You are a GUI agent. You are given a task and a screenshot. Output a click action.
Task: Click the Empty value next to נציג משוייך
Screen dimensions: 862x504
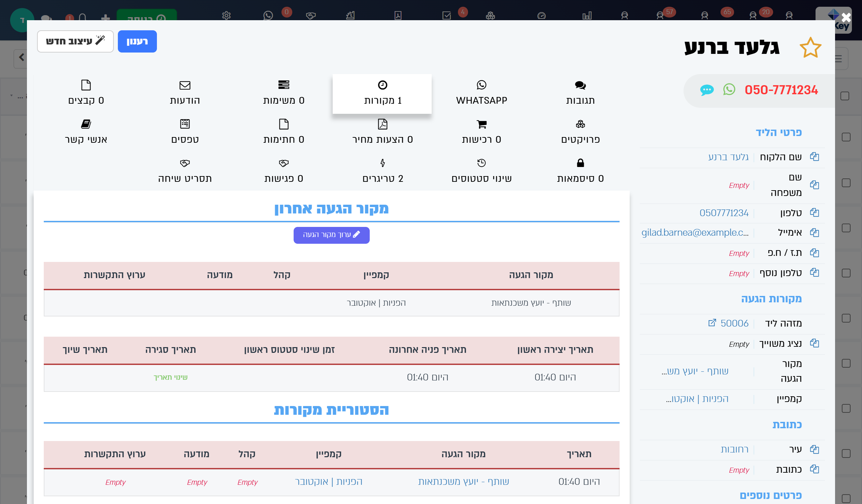click(738, 344)
